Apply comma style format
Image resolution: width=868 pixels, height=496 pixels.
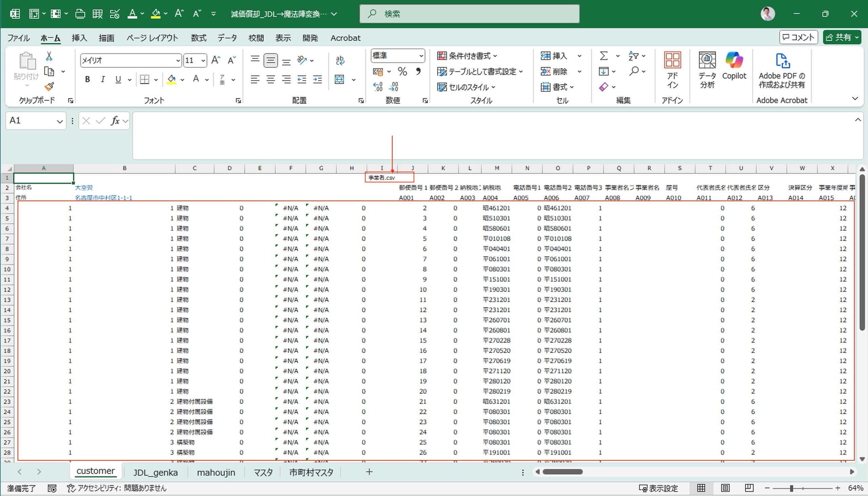tap(418, 71)
